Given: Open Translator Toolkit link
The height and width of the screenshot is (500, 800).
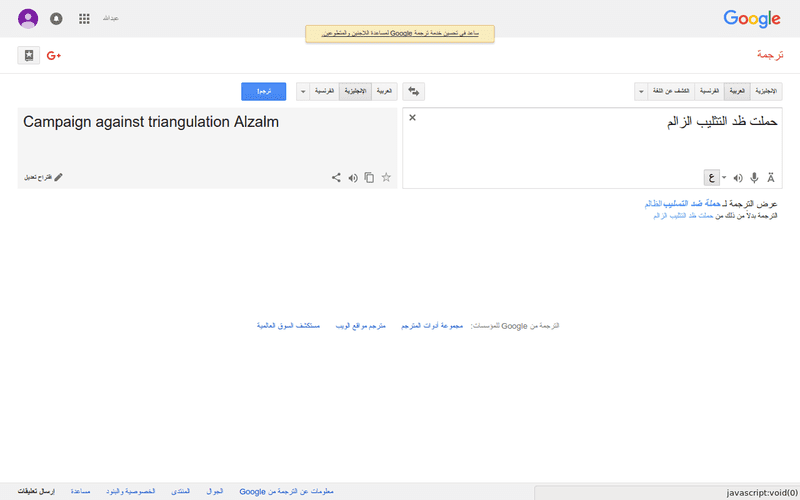Looking at the screenshot, I should pyautogui.click(x=432, y=326).
